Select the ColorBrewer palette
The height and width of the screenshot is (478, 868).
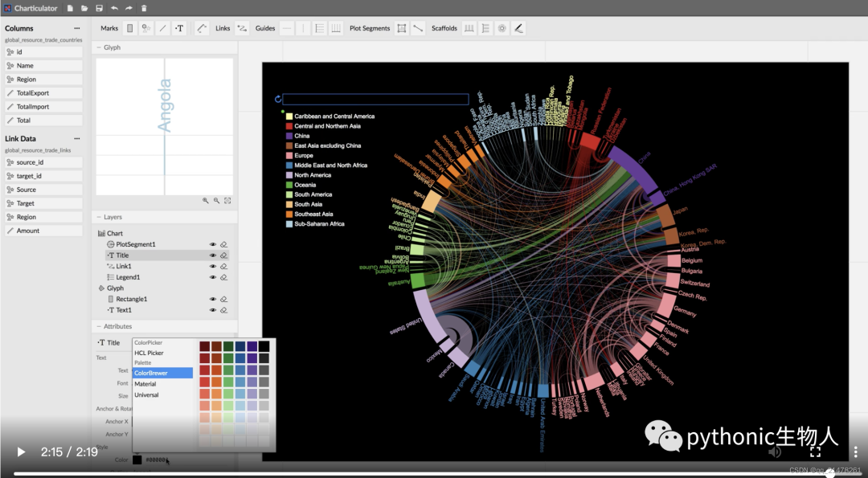coord(162,373)
